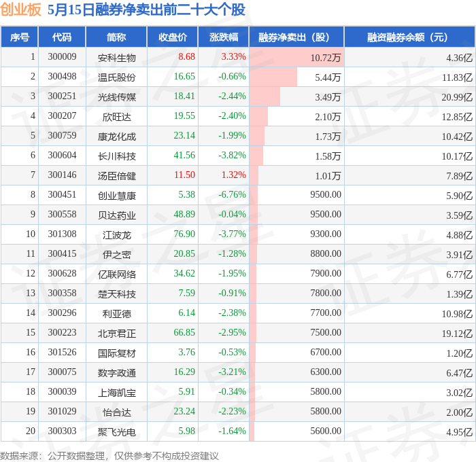Select stock name 贝达药业
The height and width of the screenshot is (462, 476).
[116, 215]
